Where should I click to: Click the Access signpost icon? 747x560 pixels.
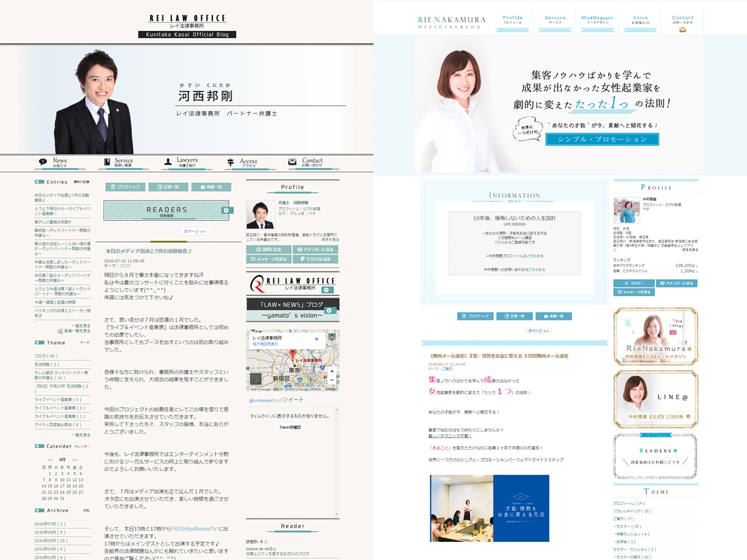(230, 162)
